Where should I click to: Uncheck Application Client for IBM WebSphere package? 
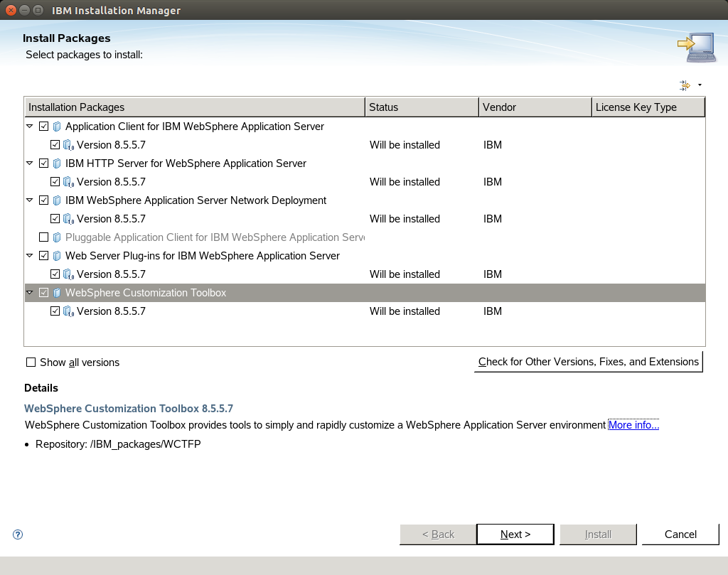click(x=43, y=127)
